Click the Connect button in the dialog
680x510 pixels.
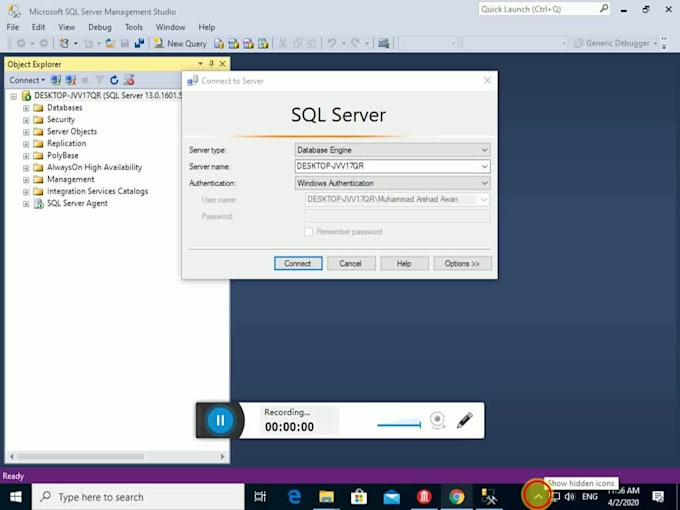297,263
